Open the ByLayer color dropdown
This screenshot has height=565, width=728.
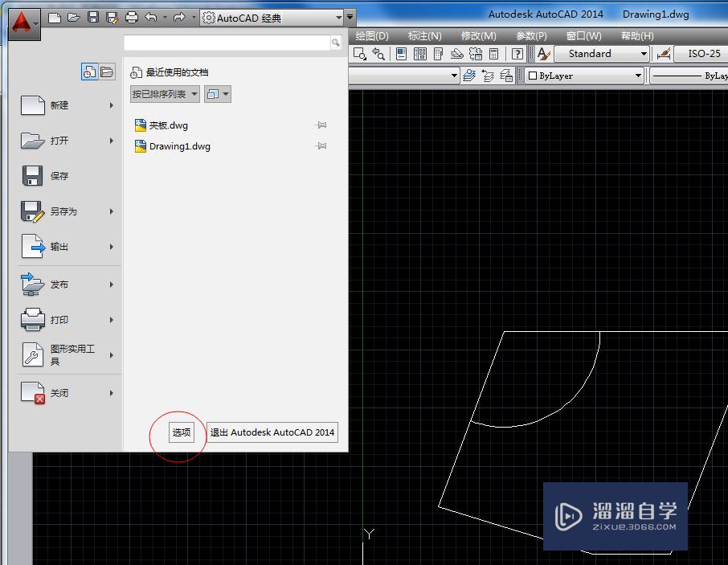point(584,76)
